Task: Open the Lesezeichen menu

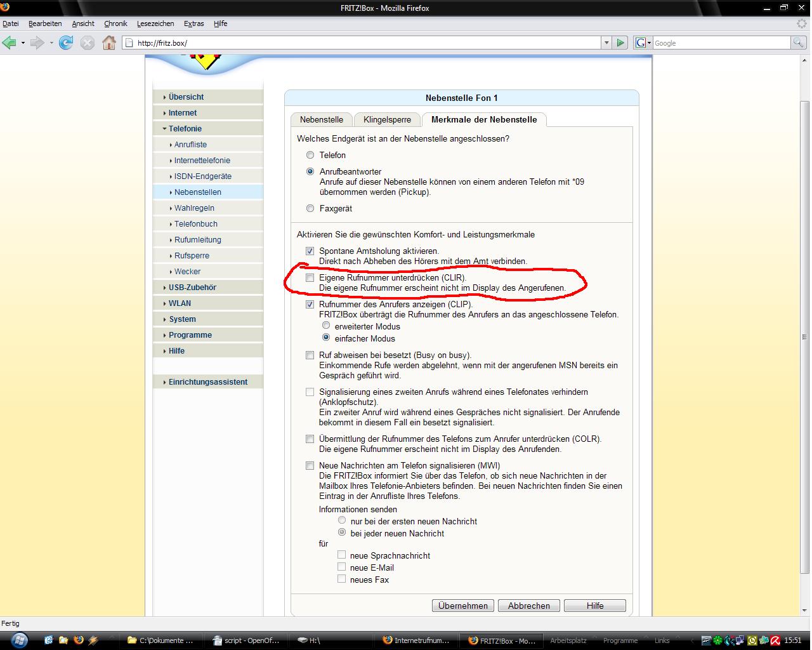Action: (155, 23)
